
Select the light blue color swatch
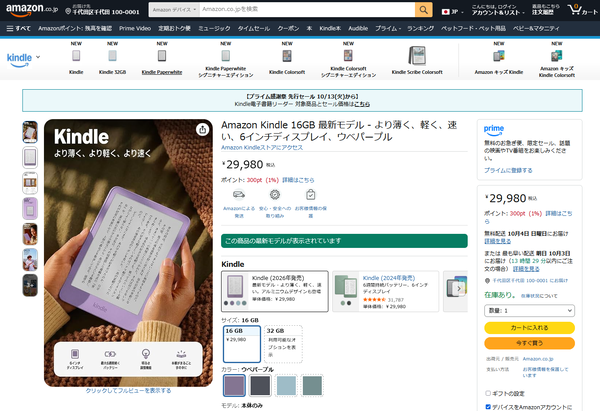[286, 385]
